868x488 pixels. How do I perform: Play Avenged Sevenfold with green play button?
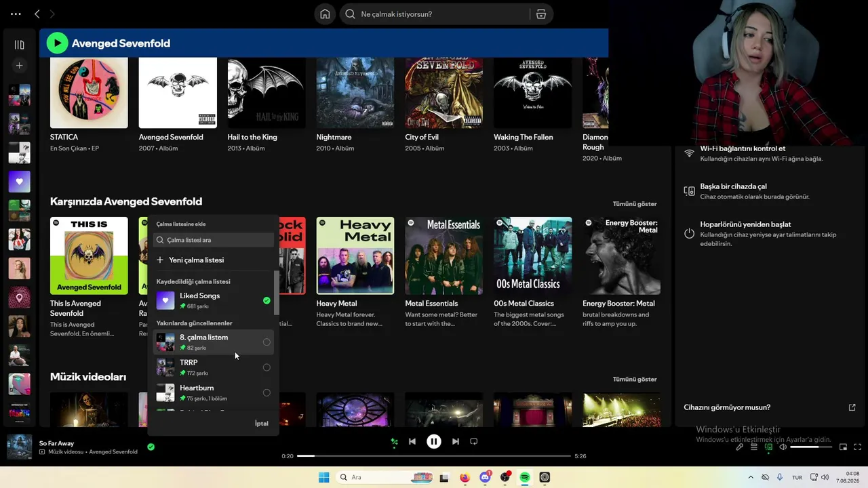click(57, 43)
